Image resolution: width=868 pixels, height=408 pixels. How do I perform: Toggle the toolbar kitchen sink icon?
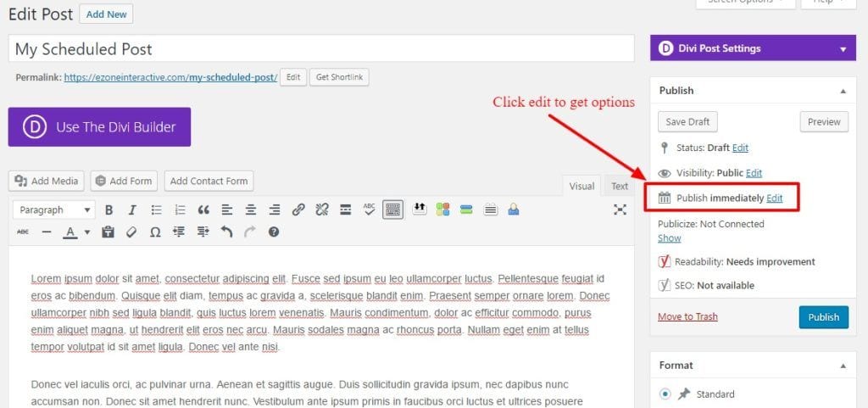point(393,210)
